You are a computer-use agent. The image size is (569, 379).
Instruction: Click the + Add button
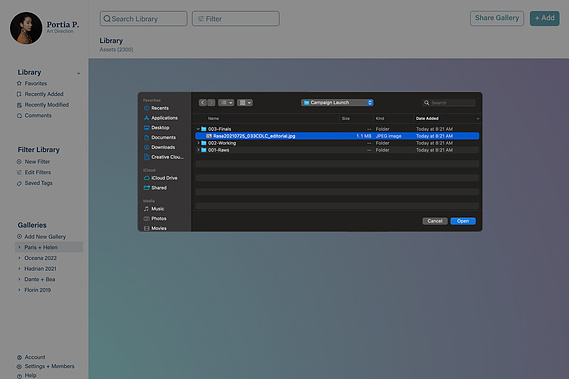(x=544, y=18)
